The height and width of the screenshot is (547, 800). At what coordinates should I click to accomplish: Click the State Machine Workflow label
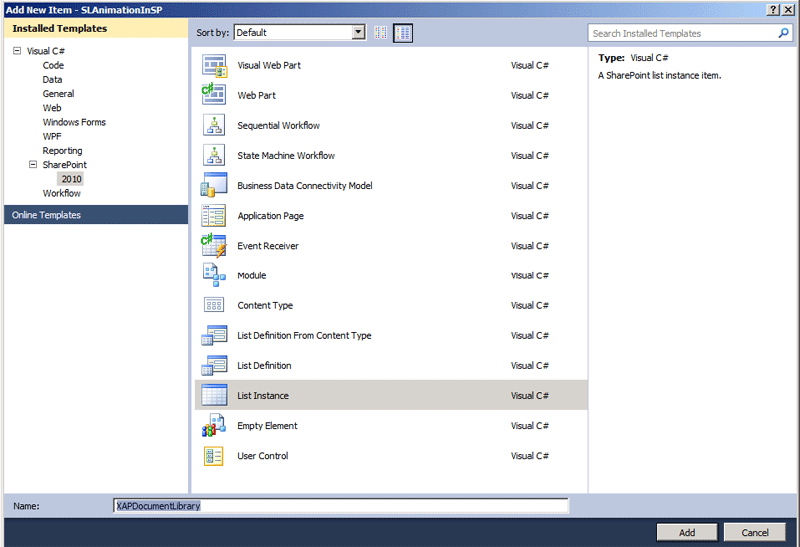(286, 156)
